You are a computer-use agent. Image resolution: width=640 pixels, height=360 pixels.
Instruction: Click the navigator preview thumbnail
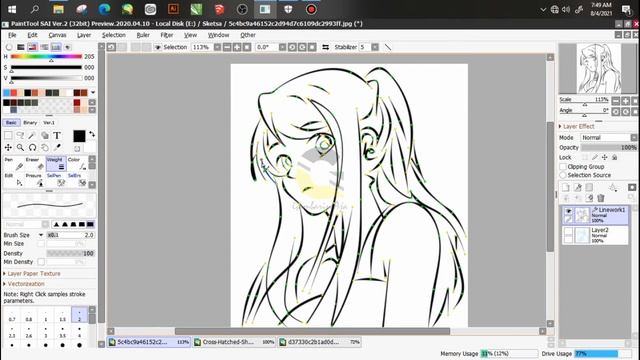[598, 69]
